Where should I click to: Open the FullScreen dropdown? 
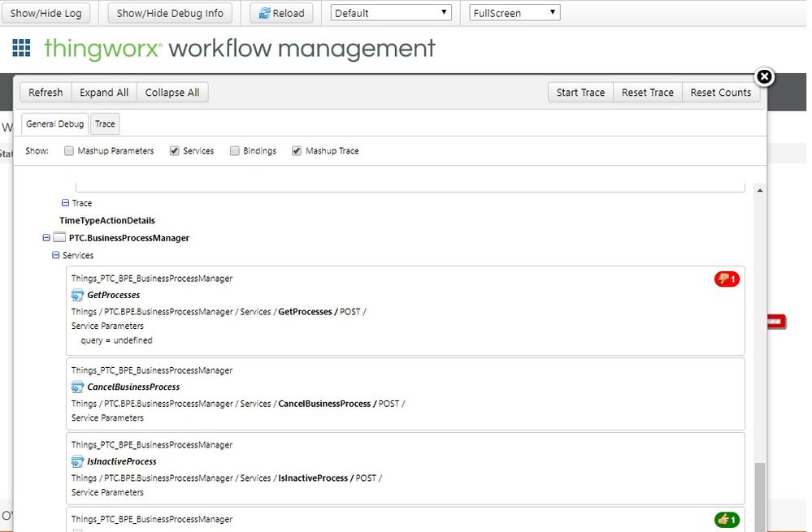click(x=515, y=13)
